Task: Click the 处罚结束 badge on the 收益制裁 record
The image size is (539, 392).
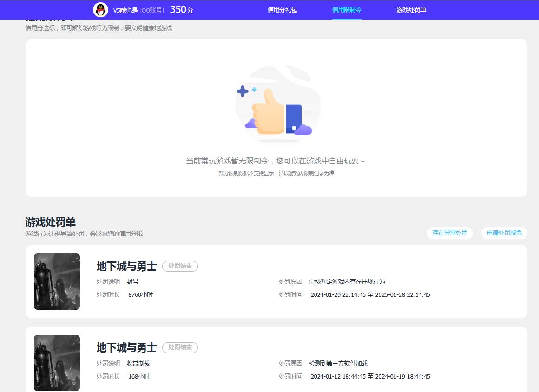Action: pos(180,347)
